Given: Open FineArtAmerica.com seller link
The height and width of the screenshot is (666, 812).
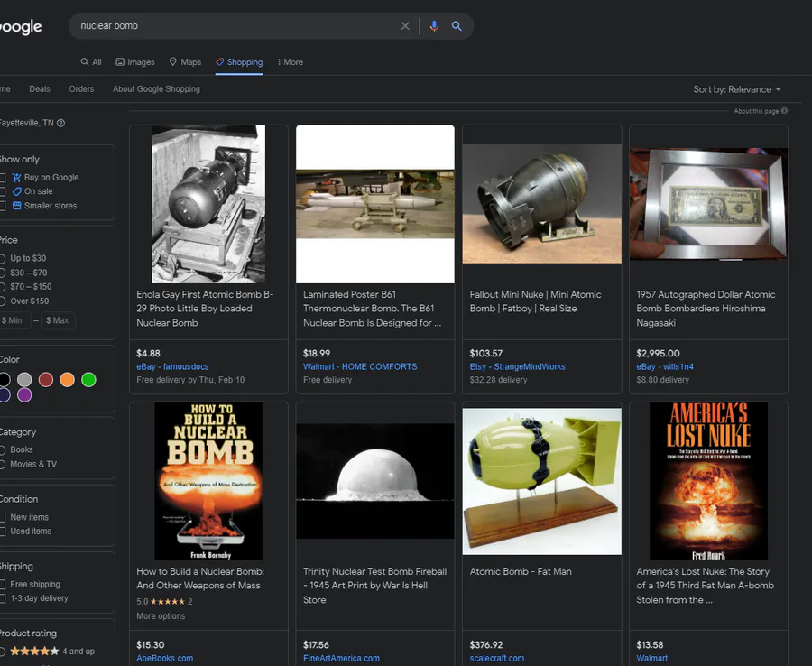Looking at the screenshot, I should click(341, 658).
